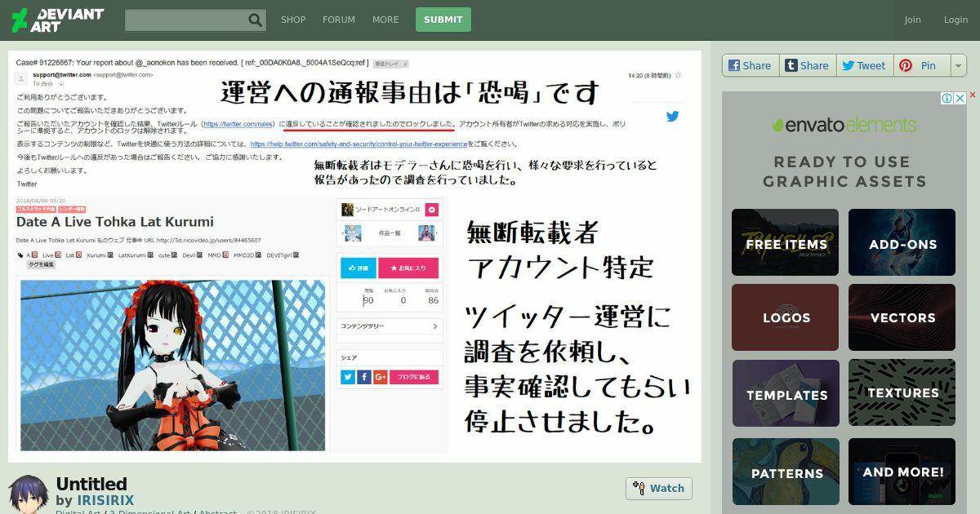Focus the site search field
The image size is (980, 514).
point(186,20)
